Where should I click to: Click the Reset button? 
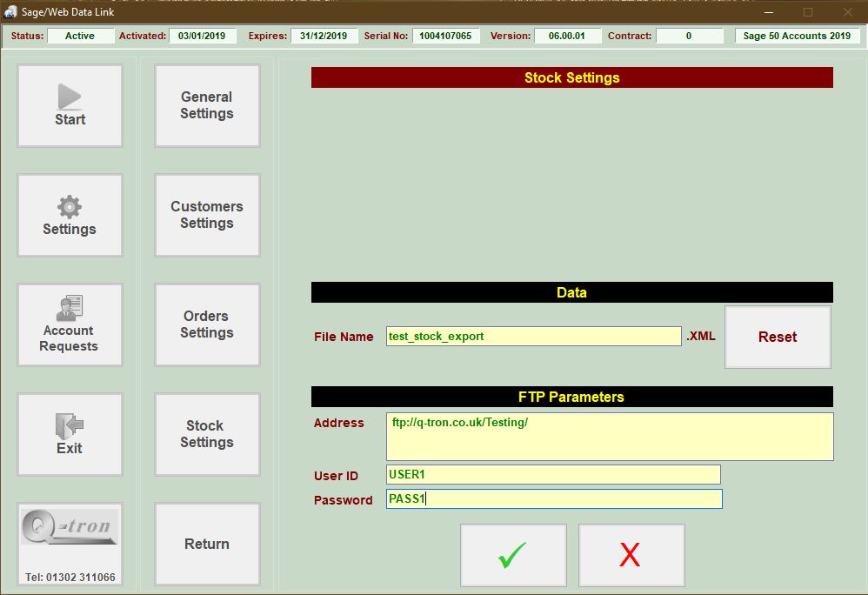778,337
